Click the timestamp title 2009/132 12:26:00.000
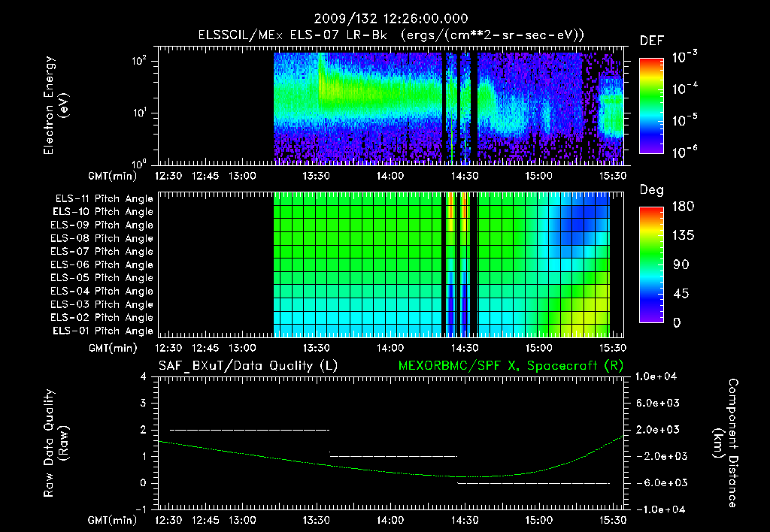 point(391,19)
